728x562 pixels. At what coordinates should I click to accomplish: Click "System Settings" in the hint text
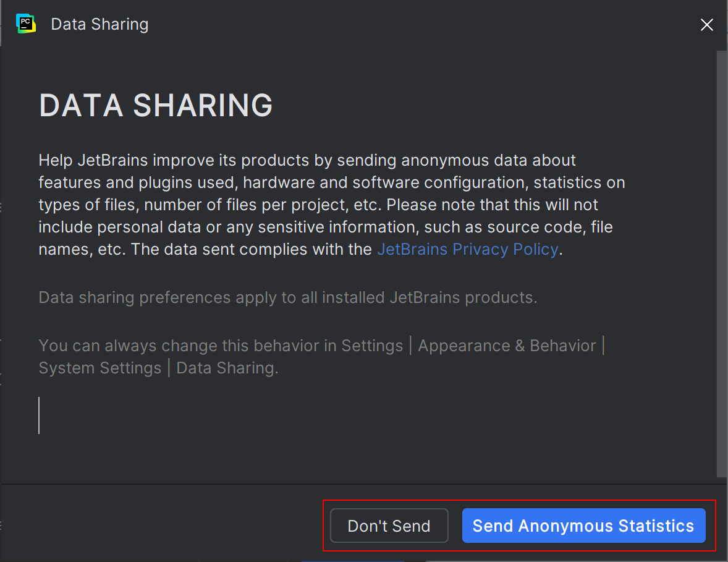99,368
